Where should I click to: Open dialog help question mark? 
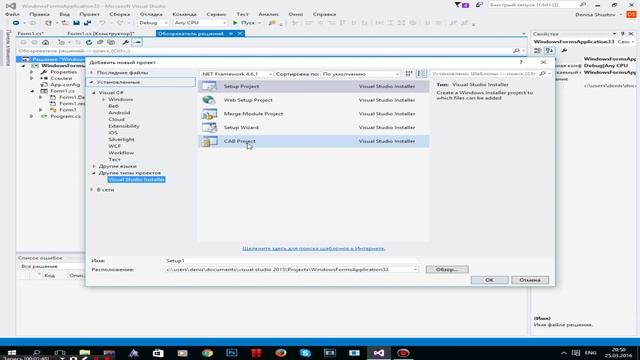tap(521, 62)
